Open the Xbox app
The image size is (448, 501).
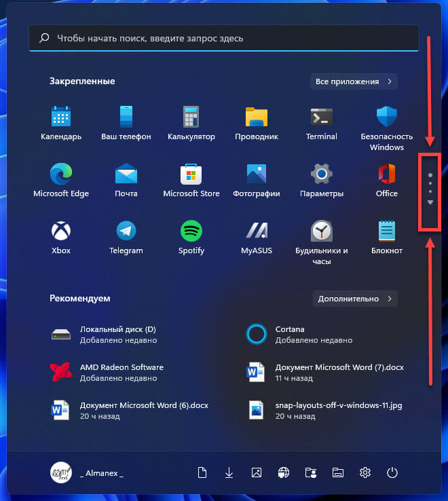pos(61,238)
